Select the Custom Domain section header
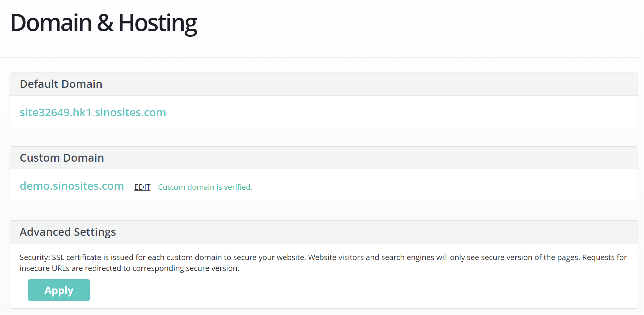This screenshot has width=644, height=315. point(62,158)
